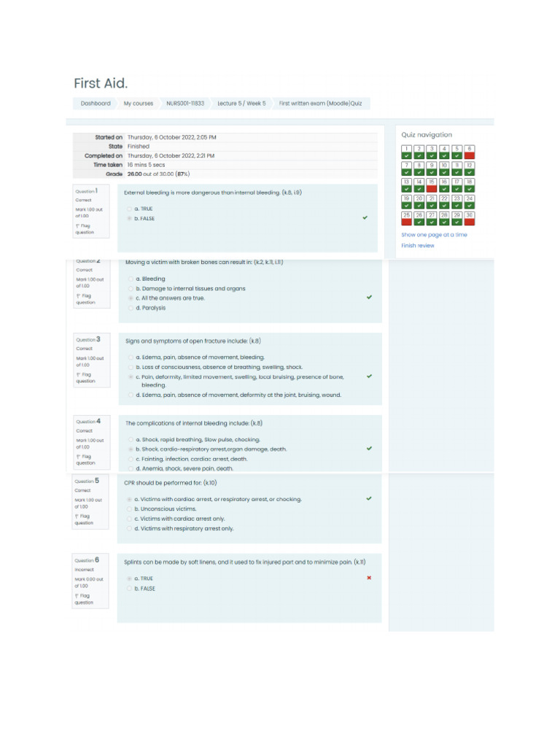The image size is (560, 747).
Task: Select 'All the answers are true' option
Action: 131,298
